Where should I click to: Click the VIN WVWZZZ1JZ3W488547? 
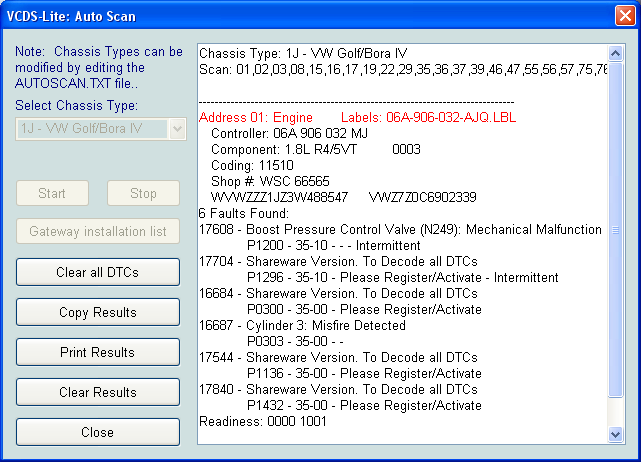279,197
